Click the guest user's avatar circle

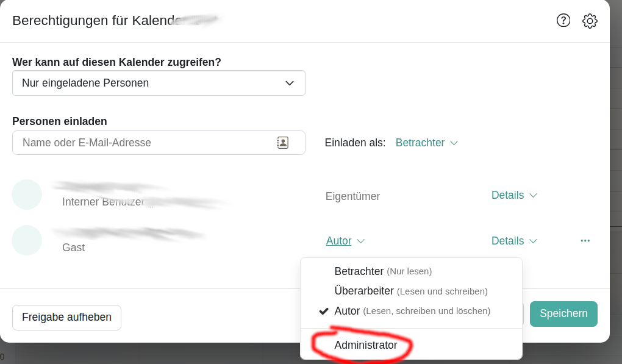27,240
